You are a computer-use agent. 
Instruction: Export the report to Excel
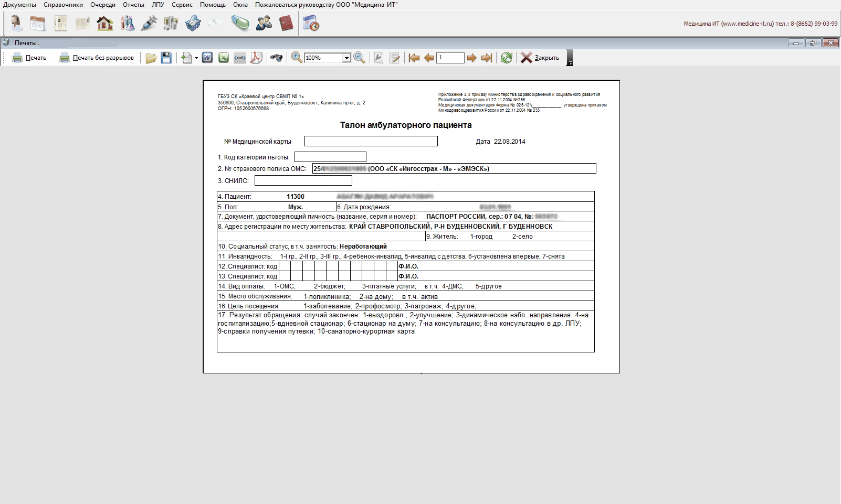[x=224, y=58]
